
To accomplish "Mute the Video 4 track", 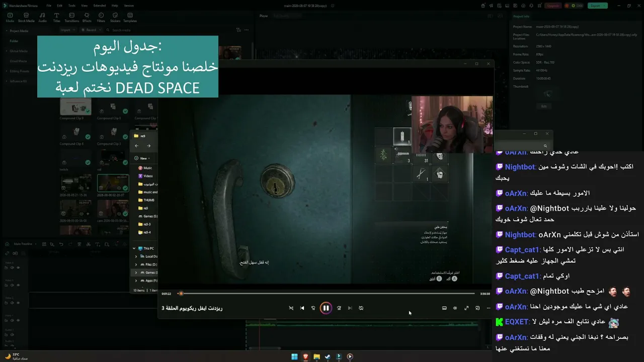I will [12, 267].
